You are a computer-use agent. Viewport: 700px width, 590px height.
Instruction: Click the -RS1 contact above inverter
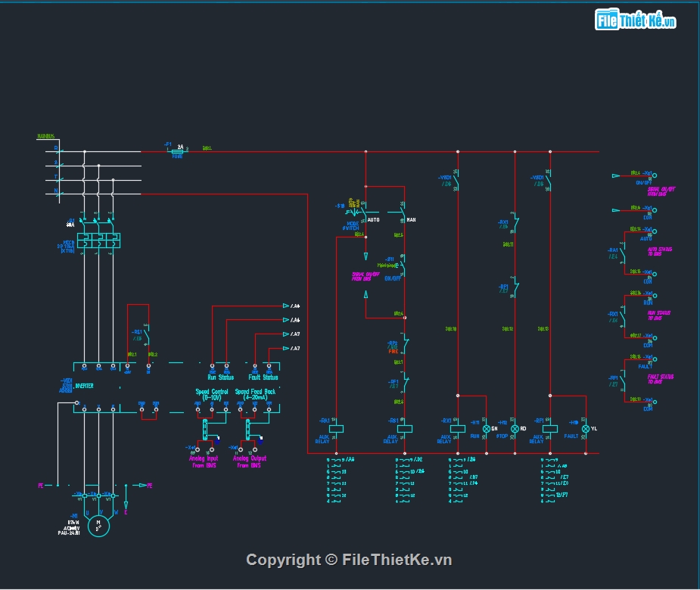[x=146, y=335]
